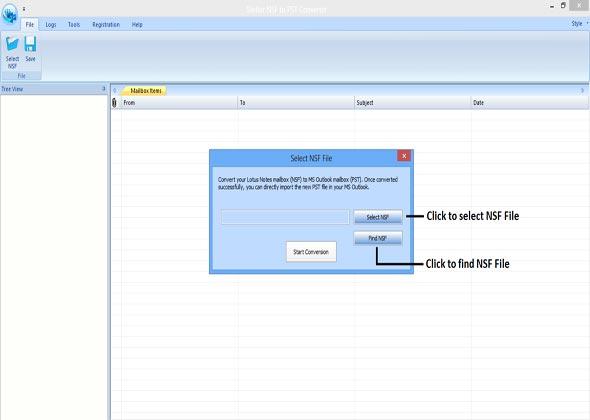Sort by the Subject column header
This screenshot has height=420, width=590.
tap(412, 102)
